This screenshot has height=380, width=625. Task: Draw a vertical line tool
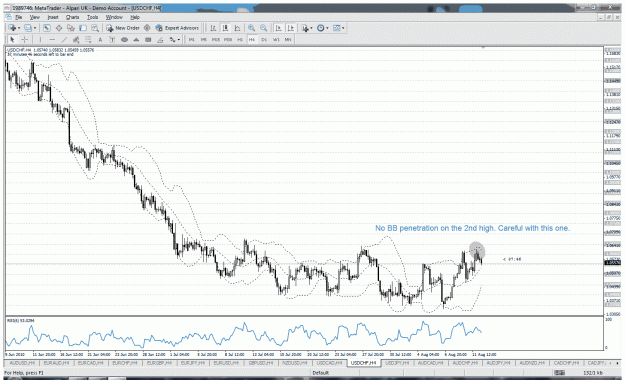pos(40,39)
